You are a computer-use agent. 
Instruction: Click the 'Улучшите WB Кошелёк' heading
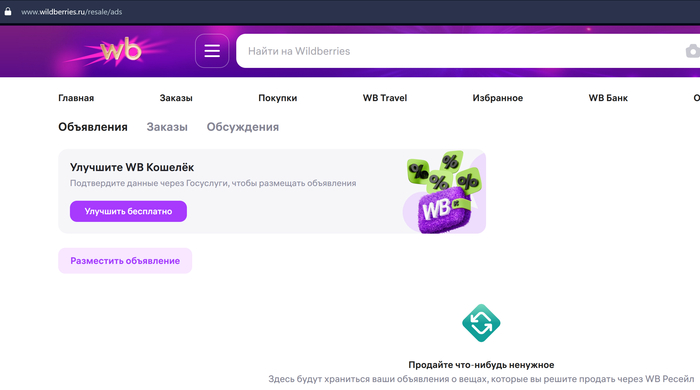pos(132,167)
